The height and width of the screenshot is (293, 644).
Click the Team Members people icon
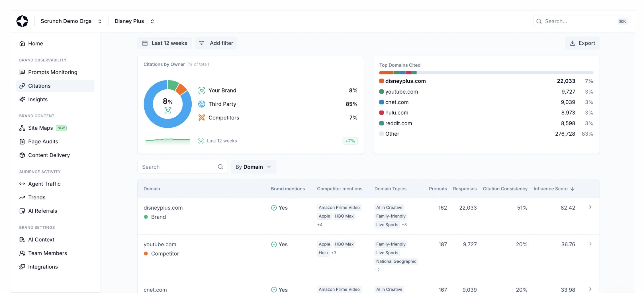(22, 253)
